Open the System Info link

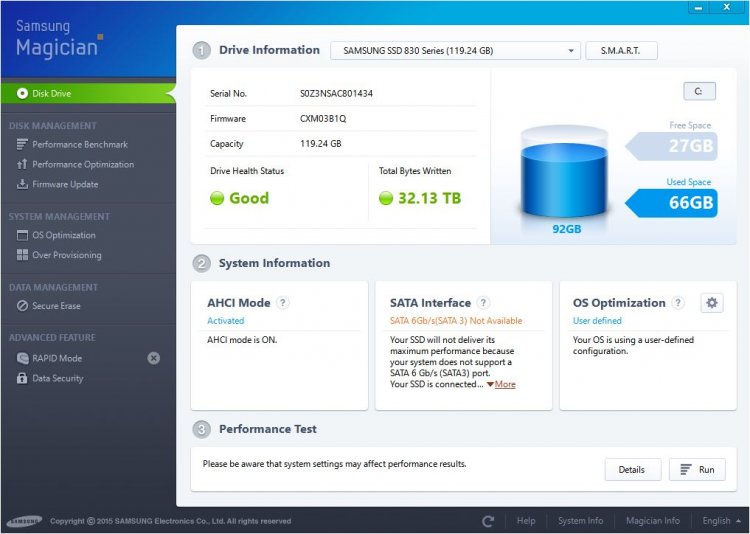point(580,521)
